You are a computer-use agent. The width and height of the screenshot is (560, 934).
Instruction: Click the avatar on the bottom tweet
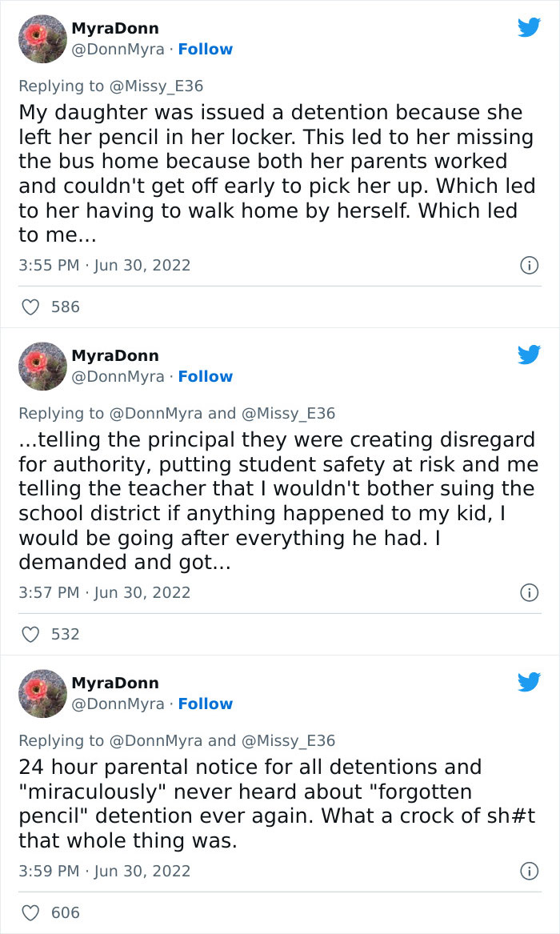click(x=42, y=692)
